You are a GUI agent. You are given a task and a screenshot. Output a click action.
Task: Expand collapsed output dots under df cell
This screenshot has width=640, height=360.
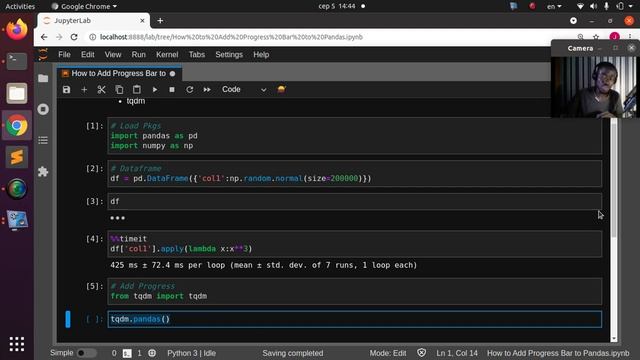coord(118,218)
